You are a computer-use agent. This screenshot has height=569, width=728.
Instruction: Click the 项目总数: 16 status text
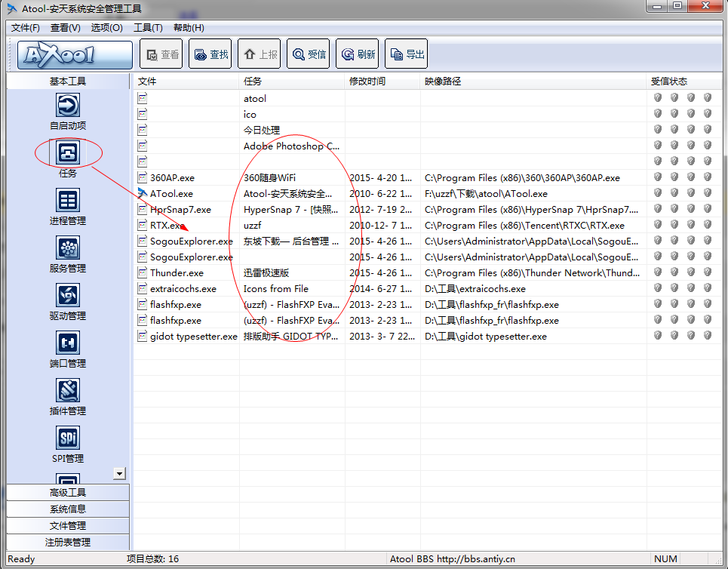(152, 558)
